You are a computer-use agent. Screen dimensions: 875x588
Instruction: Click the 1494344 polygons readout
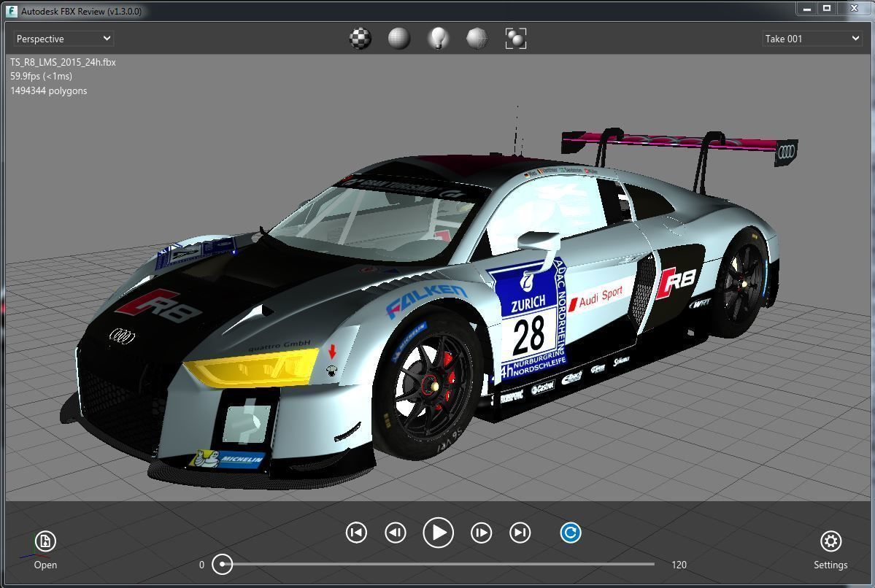[49, 90]
